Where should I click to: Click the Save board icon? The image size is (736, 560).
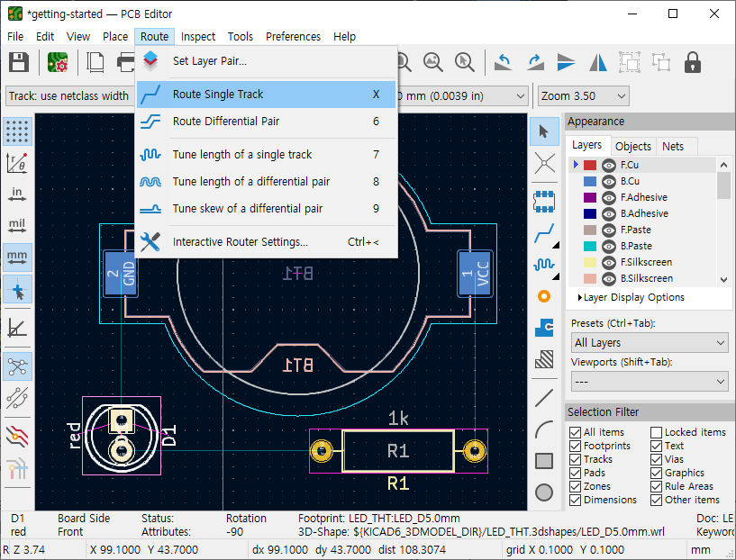coord(19,62)
